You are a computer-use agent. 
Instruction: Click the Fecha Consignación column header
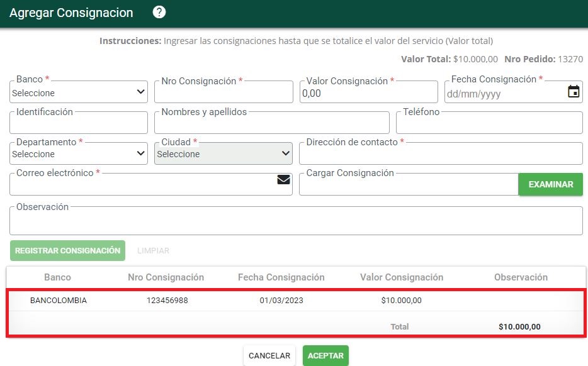click(x=281, y=277)
